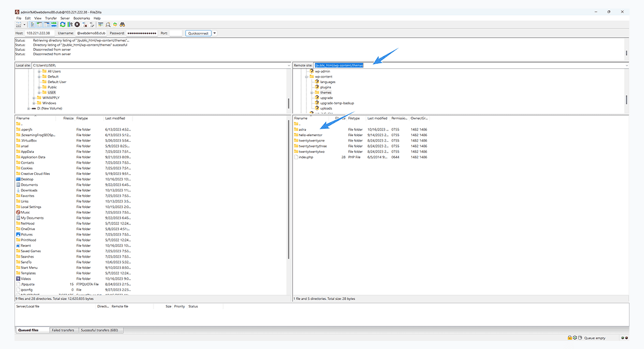The width and height of the screenshot is (644, 349).
Task: Click the lock encryption status bar icon
Action: click(570, 338)
